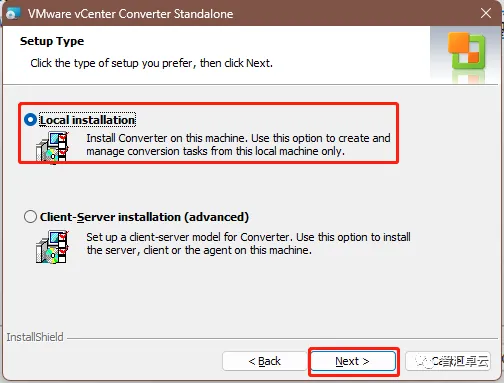Image resolution: width=504 pixels, height=383 pixels.
Task: Choose the Client-Server installation radio button
Action: point(30,217)
